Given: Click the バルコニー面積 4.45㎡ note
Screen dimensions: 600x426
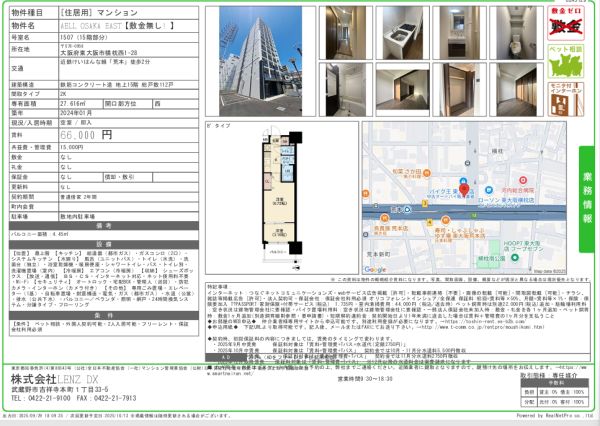Looking at the screenshot, I should [x=40, y=234].
